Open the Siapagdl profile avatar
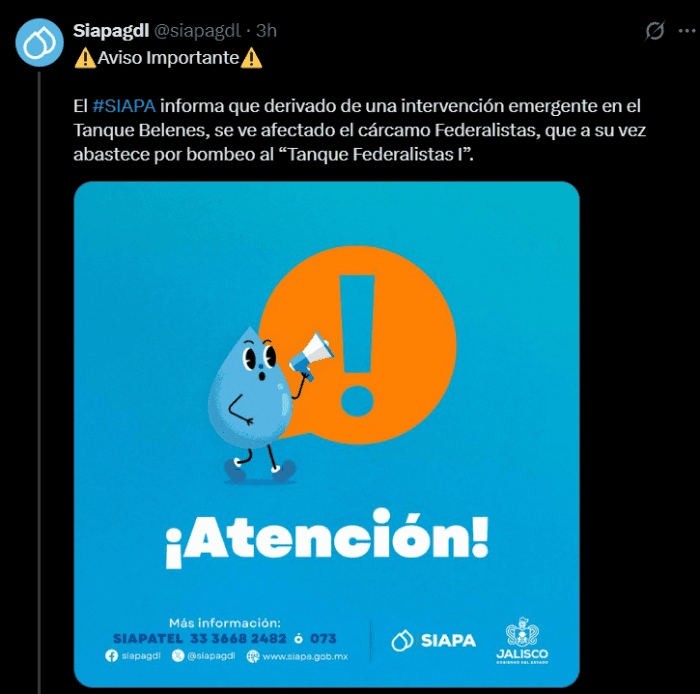700x694 pixels. pos(39,42)
